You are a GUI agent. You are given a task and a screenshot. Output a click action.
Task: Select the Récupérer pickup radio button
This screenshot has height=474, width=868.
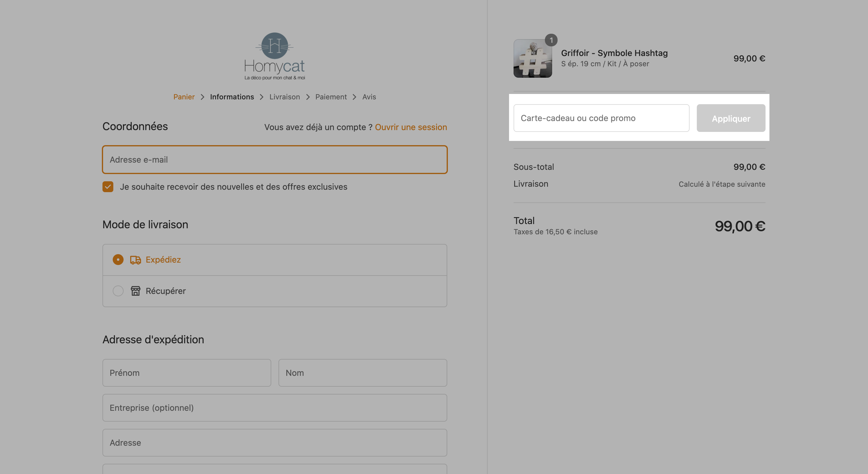[x=118, y=291]
